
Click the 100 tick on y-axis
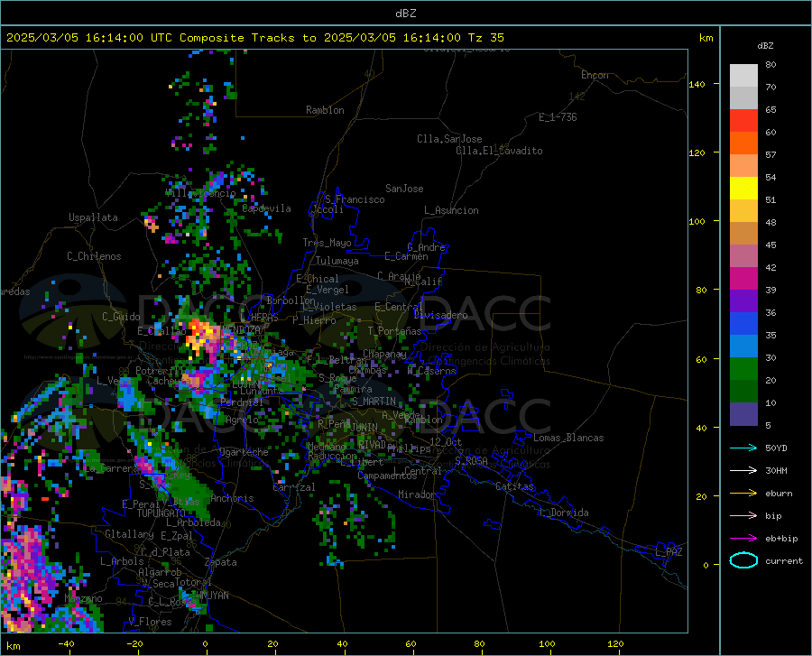click(697, 221)
